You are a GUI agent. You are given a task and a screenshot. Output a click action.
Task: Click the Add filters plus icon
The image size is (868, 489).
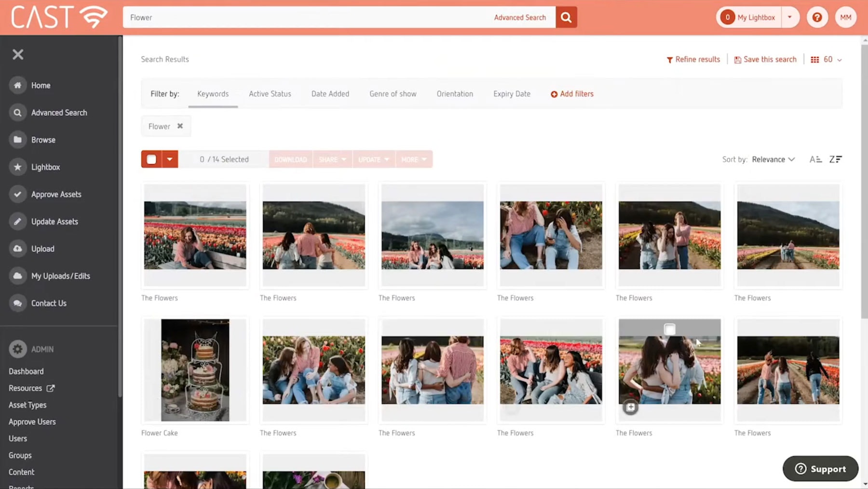[554, 94]
